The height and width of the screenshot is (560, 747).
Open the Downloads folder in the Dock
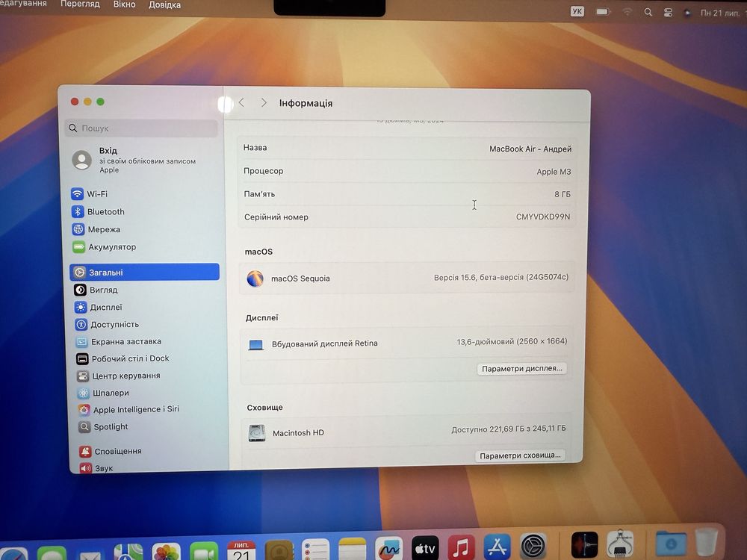[671, 543]
